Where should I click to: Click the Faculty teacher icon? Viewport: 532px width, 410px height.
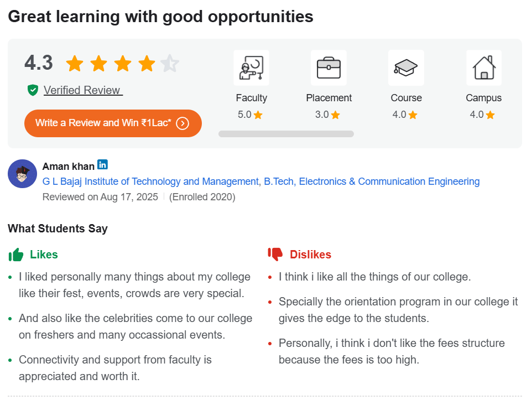251,68
